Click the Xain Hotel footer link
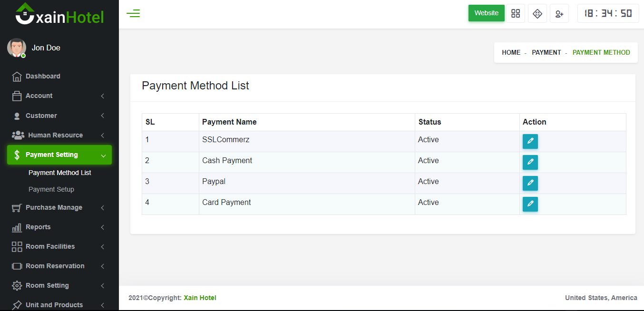Screen dimensions: 644x311 pyautogui.click(x=200, y=298)
